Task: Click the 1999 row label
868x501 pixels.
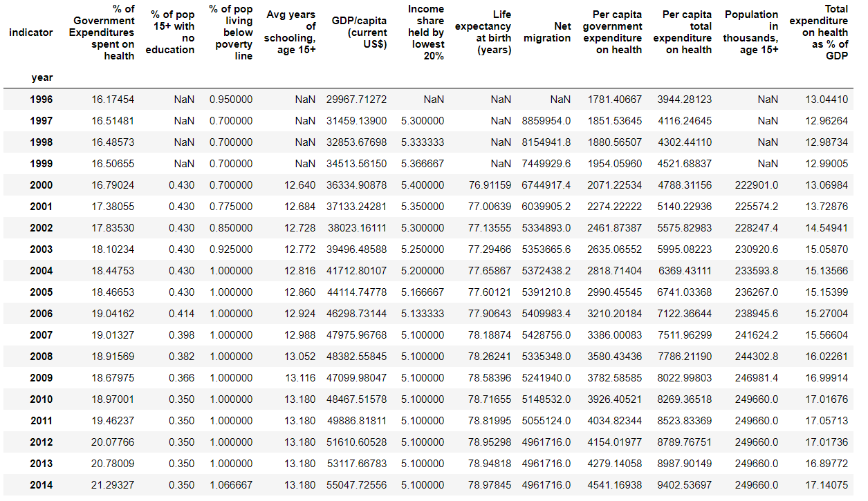Action: tap(41, 164)
